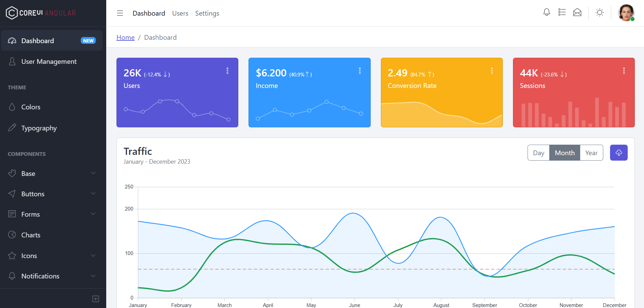Click the Charts icon in sidebar
The image size is (644, 308).
point(12,235)
